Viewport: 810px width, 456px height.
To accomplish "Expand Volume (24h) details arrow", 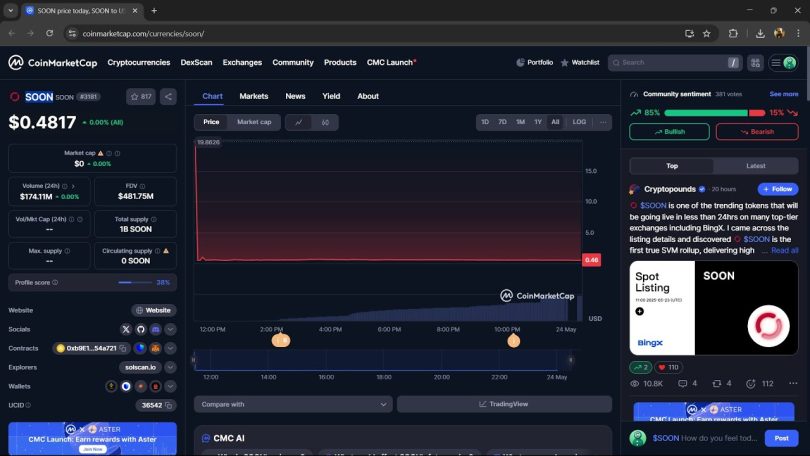I will point(73,186).
